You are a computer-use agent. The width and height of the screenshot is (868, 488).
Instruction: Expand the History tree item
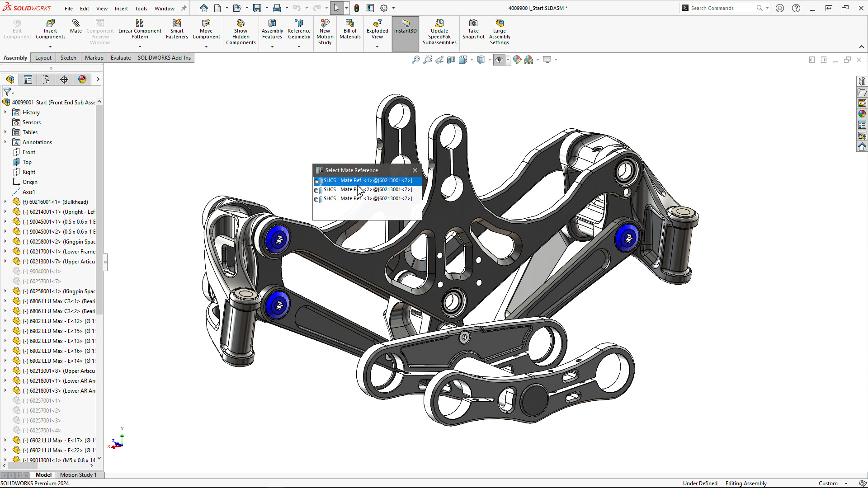coord(6,113)
